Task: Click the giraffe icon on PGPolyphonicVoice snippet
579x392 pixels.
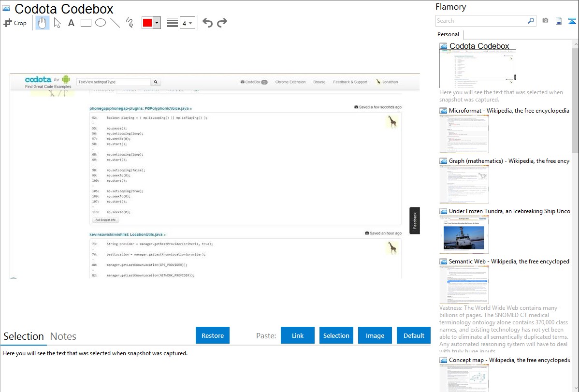Action: 392,121
